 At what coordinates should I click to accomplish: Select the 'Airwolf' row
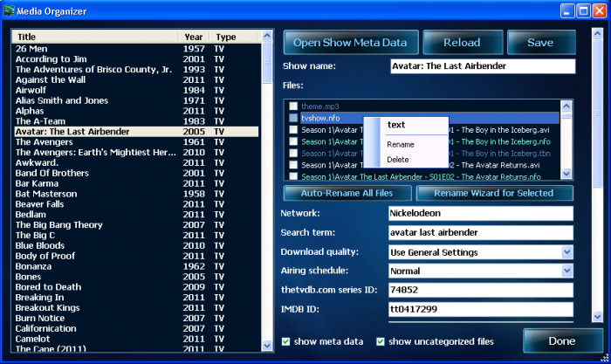tap(136, 90)
